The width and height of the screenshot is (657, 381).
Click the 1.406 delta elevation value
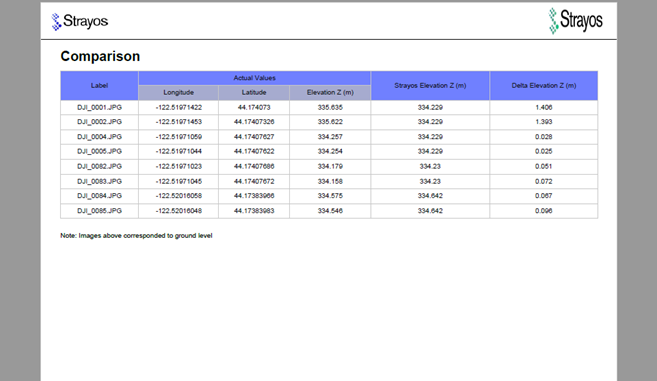(x=544, y=107)
